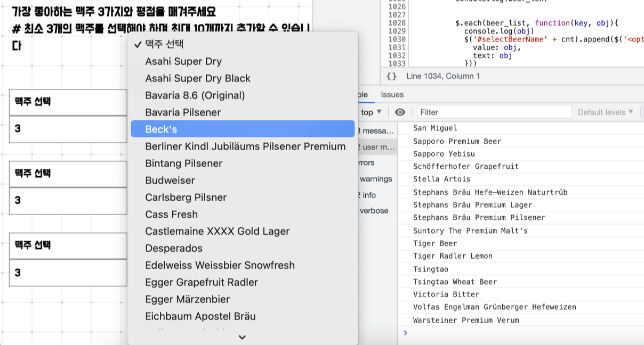Filter console sidebar by user messages
This screenshot has height=345, width=644.
click(x=376, y=147)
